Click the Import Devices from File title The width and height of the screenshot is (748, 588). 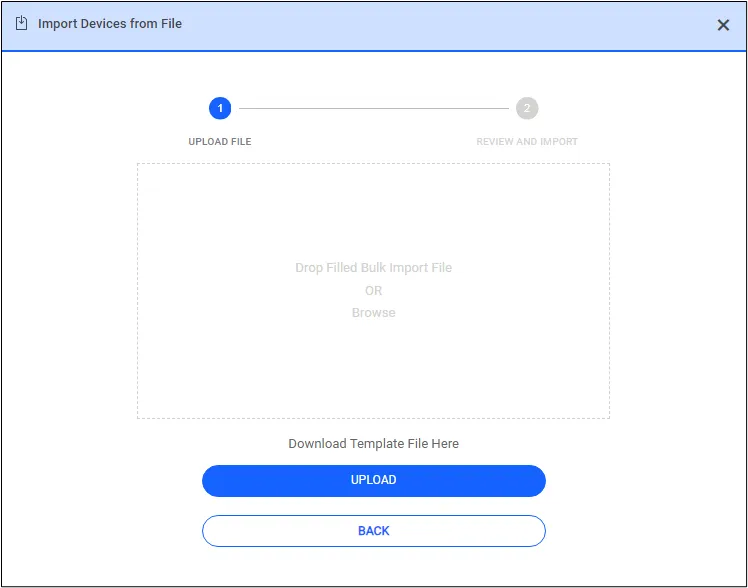point(110,23)
